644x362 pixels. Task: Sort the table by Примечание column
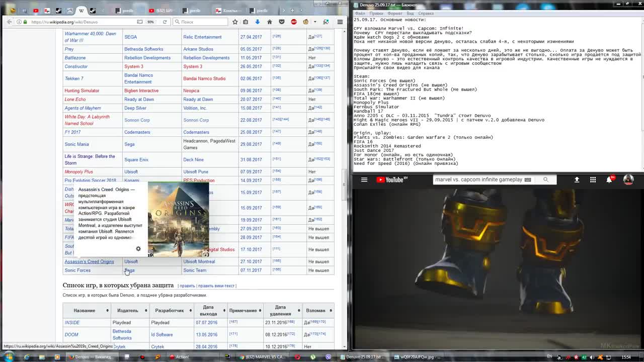tap(245, 310)
